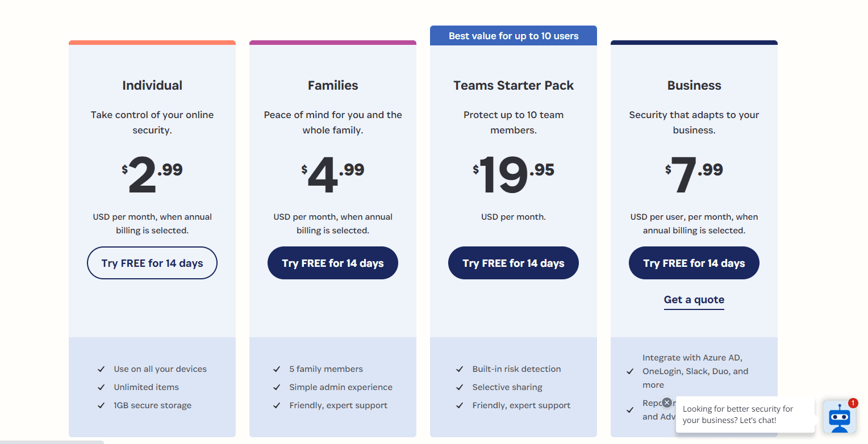Select the Teams Starter Pack heading
Viewport: 868px width, 444px height.
tap(514, 86)
